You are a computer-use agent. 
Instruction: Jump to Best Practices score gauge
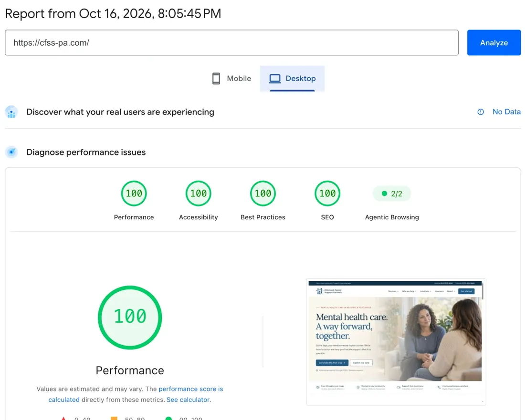click(x=263, y=193)
